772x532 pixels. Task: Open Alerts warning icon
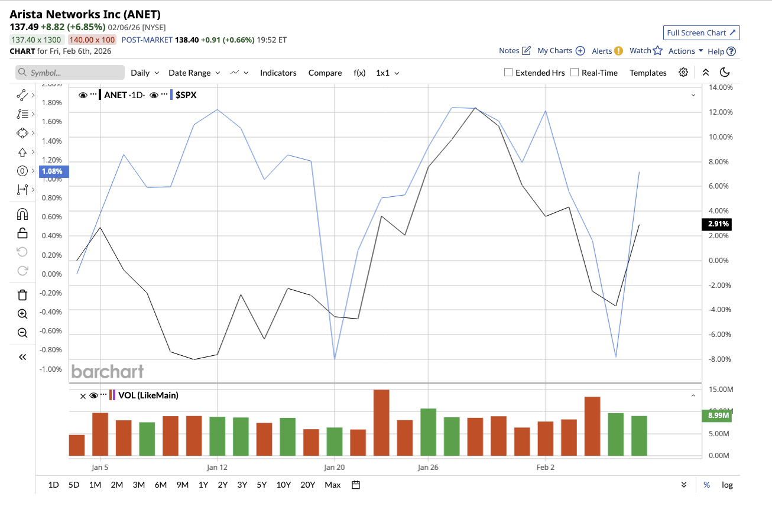tap(618, 51)
